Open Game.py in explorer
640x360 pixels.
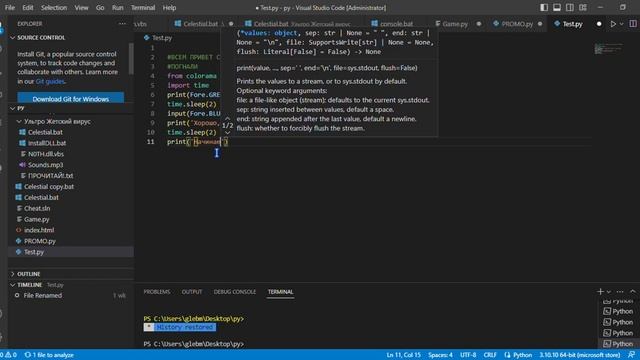pos(37,219)
